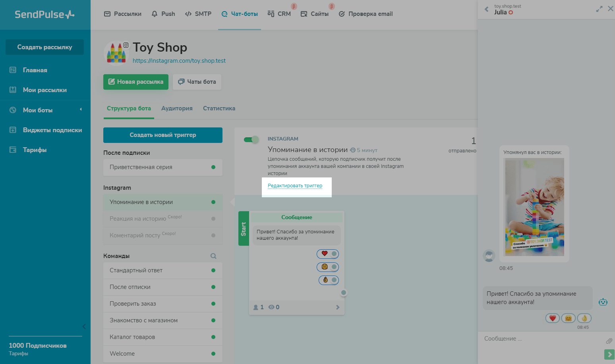Switch to the Аудитория tab

177,108
